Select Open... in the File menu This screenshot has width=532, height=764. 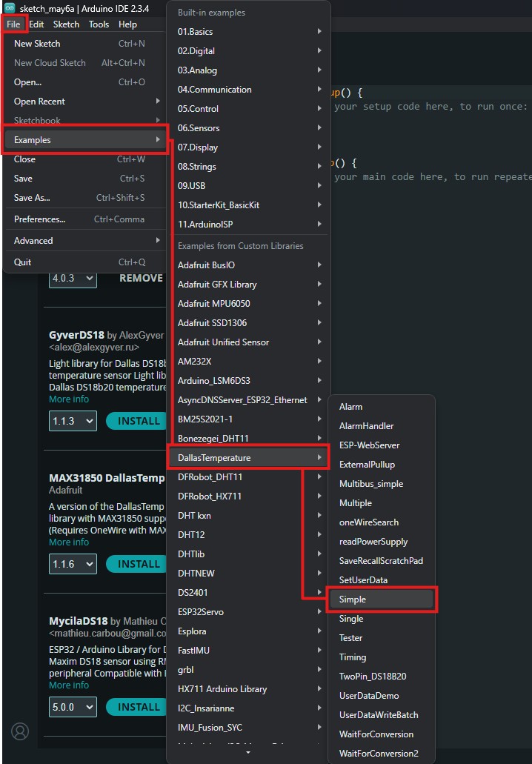[x=85, y=82]
